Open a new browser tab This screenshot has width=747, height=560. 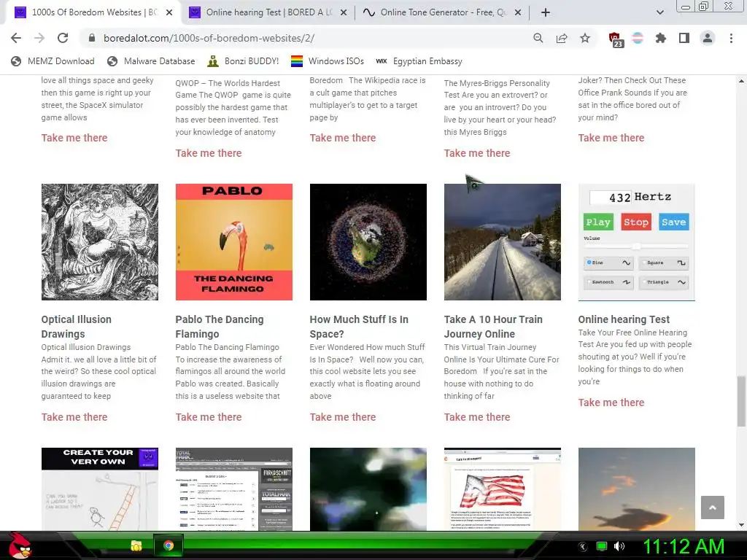tap(546, 12)
